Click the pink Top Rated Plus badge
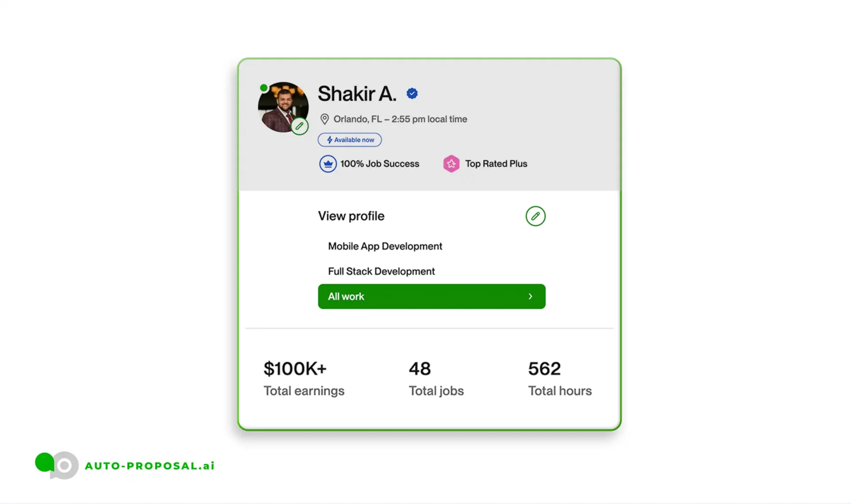Screen dimensions: 851x504 [x=451, y=164]
